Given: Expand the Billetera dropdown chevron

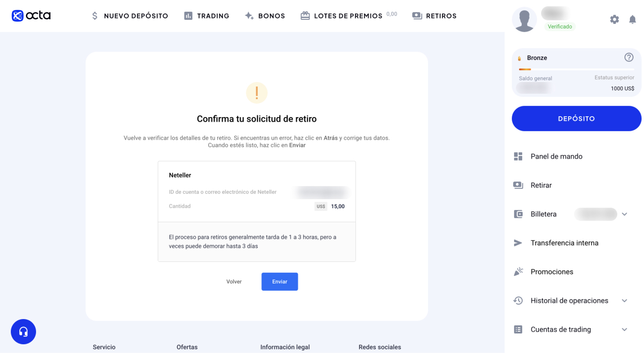Looking at the screenshot, I should (624, 214).
